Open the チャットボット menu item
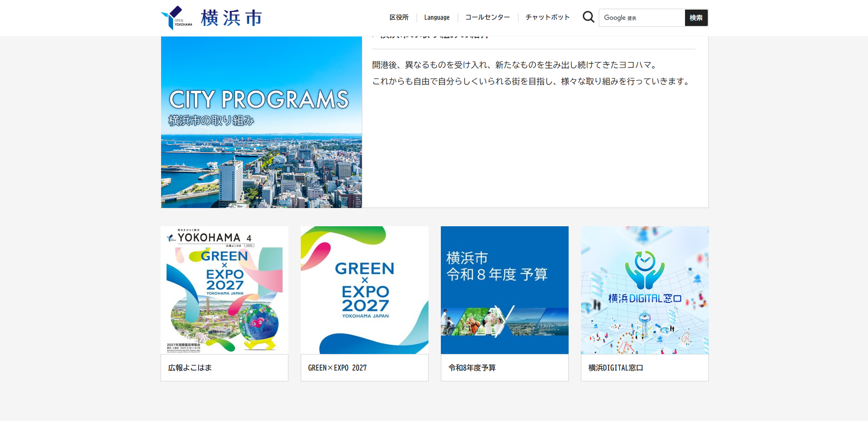 [548, 17]
